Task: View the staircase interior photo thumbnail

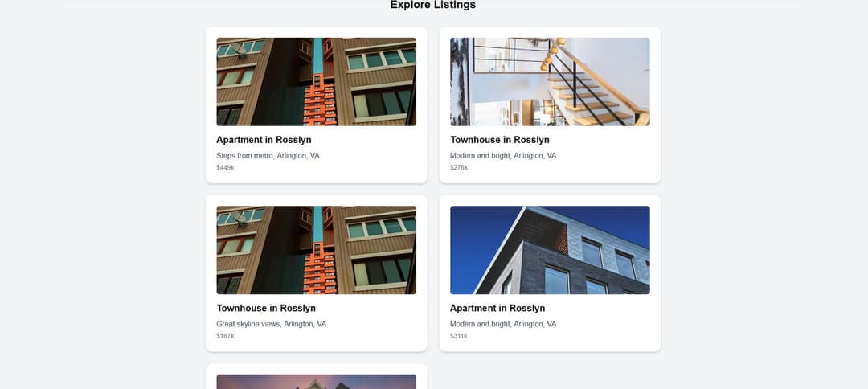Action: (550, 82)
